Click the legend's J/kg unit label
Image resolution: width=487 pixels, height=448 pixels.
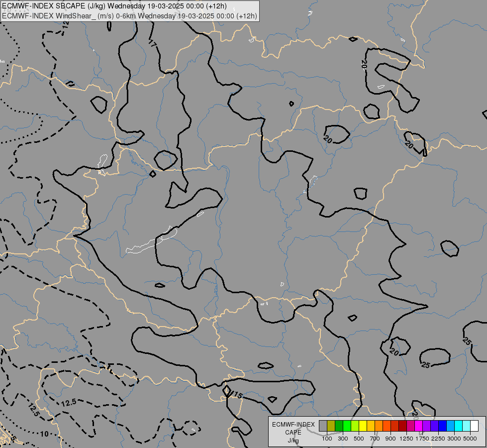(x=293, y=441)
